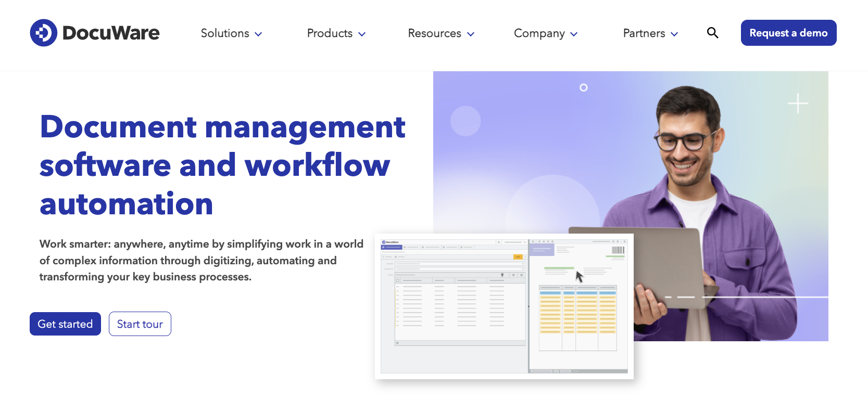This screenshot has height=412, width=868.
Task: Expand the chevron next to Resources
Action: [x=471, y=34]
